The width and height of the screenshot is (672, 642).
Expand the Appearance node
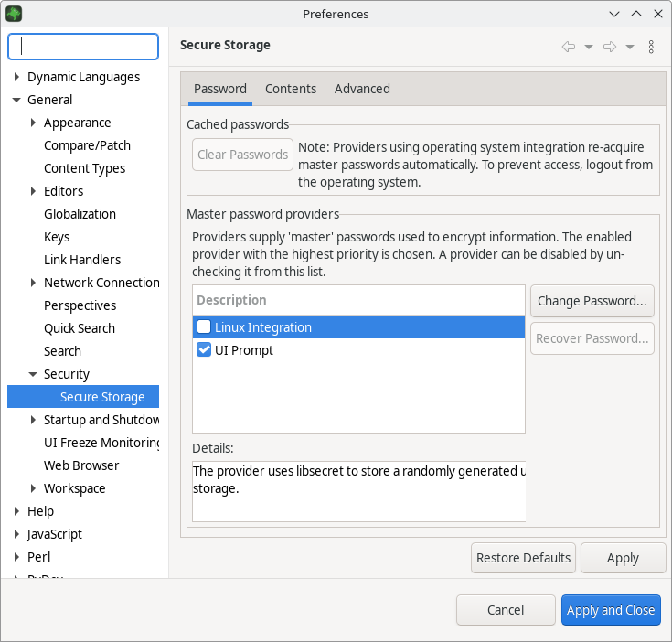pos(33,123)
